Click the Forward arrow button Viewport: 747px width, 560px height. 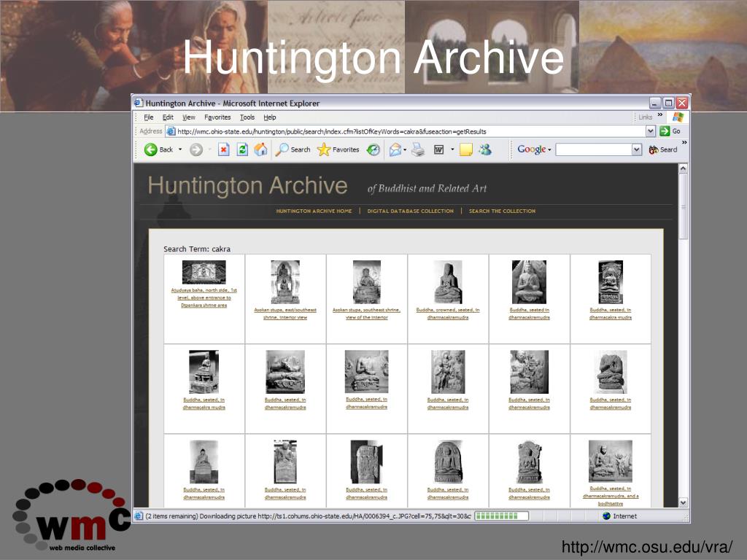pyautogui.click(x=196, y=149)
